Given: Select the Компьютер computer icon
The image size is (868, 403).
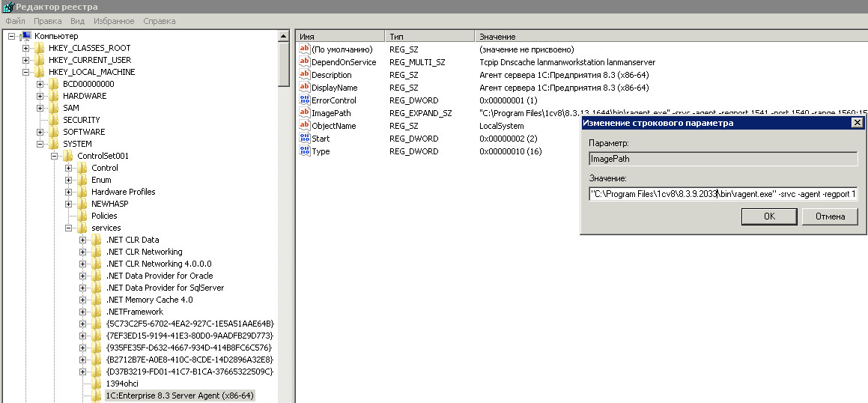Looking at the screenshot, I should point(25,36).
